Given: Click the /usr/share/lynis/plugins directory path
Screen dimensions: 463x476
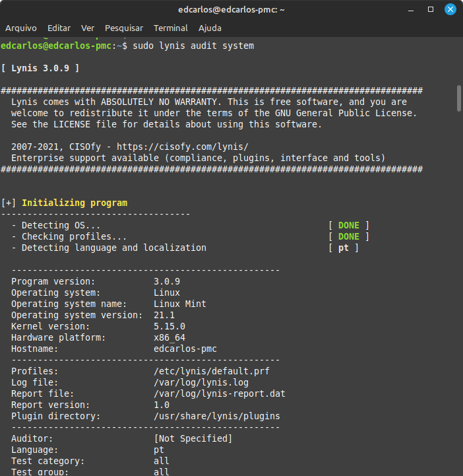Looking at the screenshot, I should coord(216,416).
